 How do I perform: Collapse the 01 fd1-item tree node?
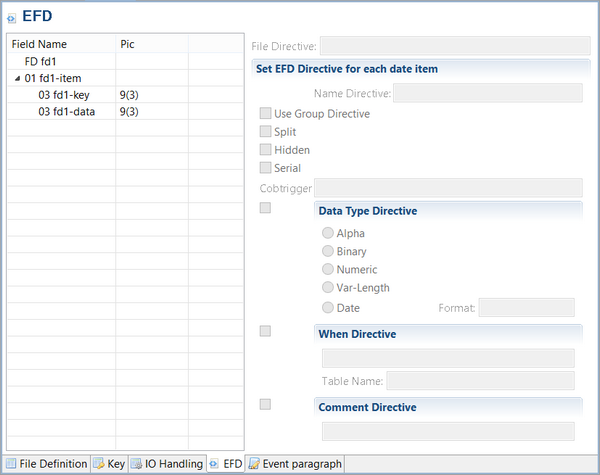[x=17, y=78]
